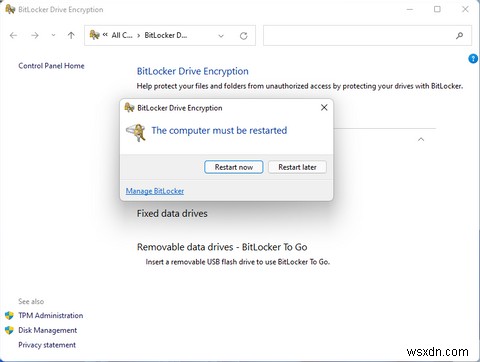Open the recent locations chevron

[x=53, y=35]
